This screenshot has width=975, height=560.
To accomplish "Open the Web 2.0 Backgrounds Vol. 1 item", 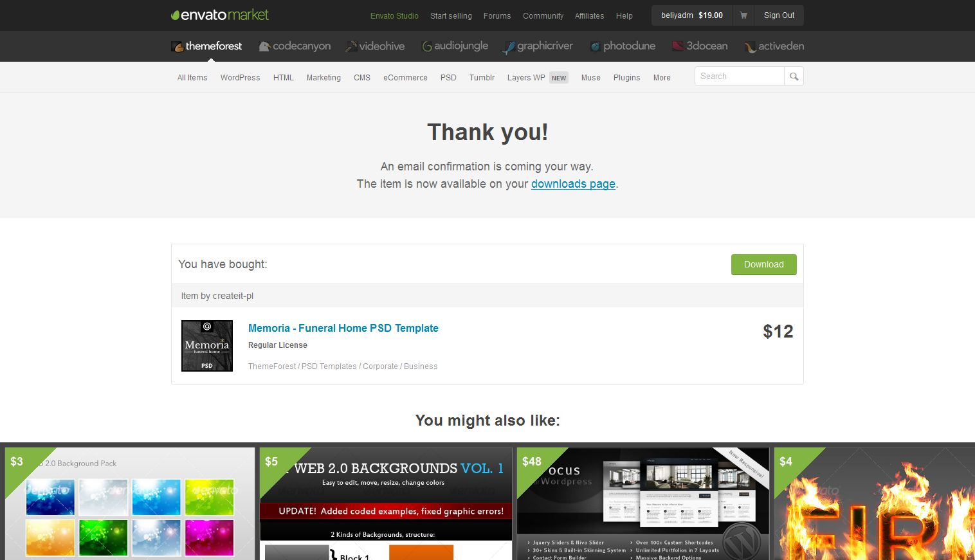I will click(386, 503).
